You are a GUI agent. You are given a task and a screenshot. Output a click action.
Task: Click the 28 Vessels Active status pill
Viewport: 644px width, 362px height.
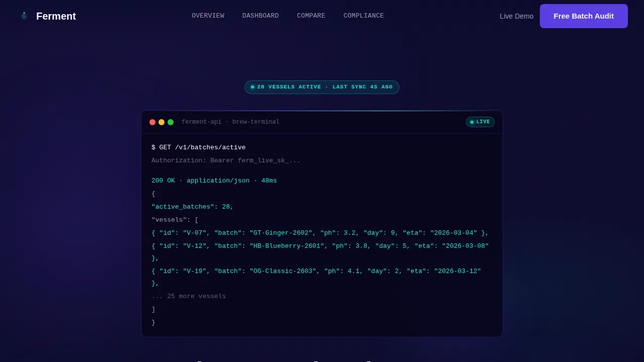[322, 87]
